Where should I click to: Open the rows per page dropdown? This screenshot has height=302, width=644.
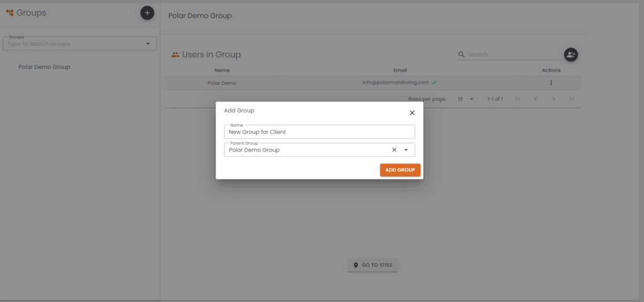pos(466,99)
